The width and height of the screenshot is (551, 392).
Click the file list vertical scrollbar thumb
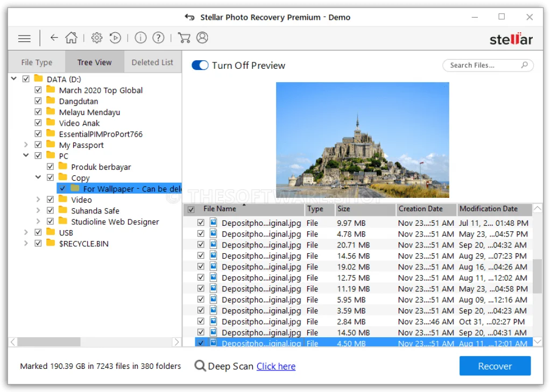tap(538, 276)
